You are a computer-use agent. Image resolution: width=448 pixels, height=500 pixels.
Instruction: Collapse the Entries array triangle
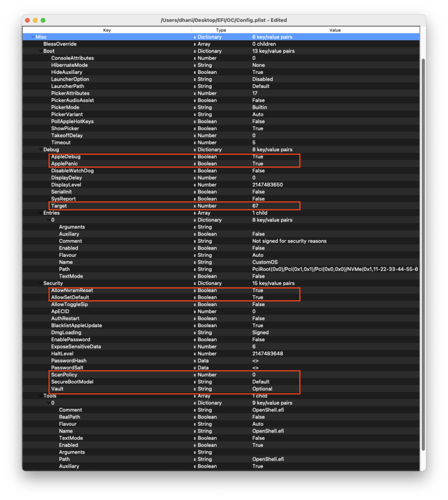41,213
